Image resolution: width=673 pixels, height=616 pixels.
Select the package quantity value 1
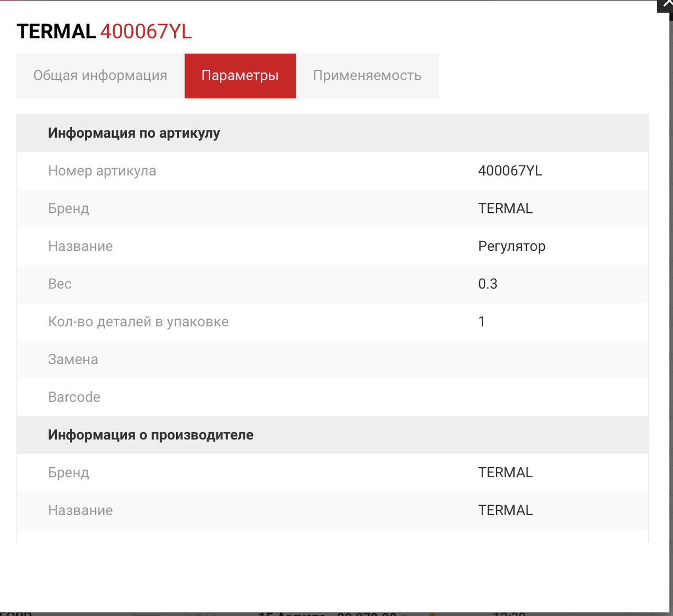482,322
